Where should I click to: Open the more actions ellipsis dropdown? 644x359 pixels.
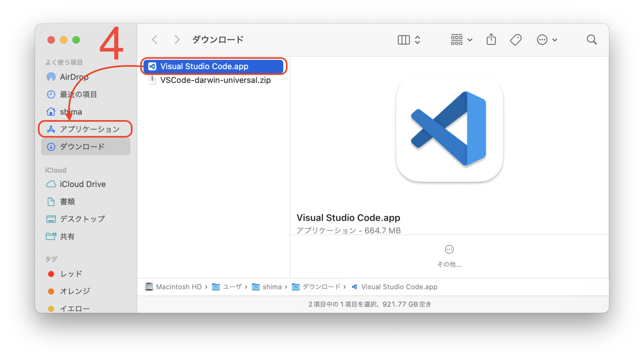[547, 40]
